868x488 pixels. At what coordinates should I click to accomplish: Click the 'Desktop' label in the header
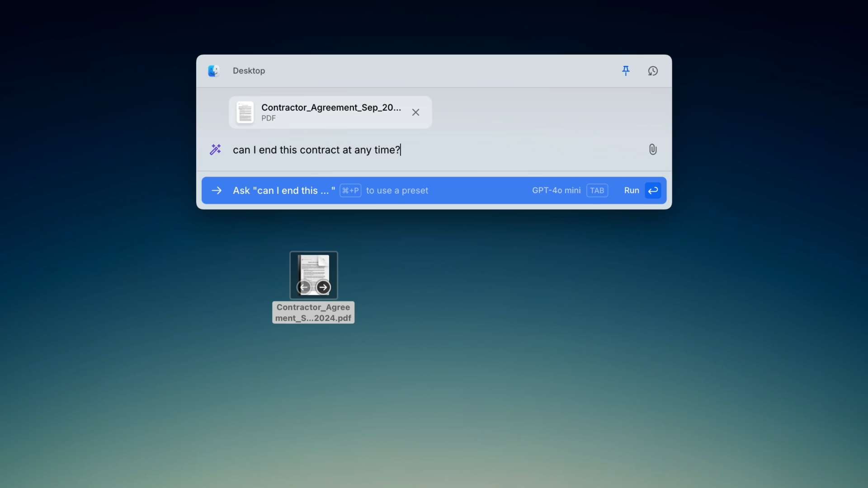pyautogui.click(x=249, y=71)
